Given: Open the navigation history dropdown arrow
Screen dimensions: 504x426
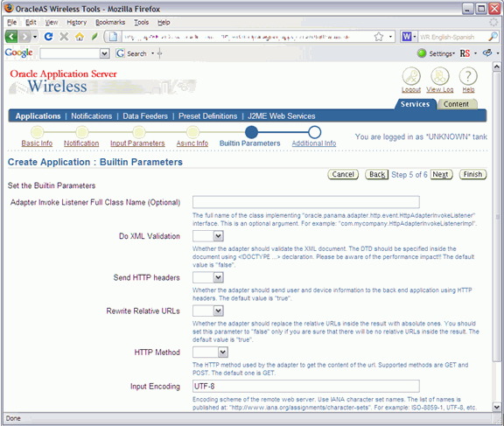Looking at the screenshot, I should coord(35,37).
